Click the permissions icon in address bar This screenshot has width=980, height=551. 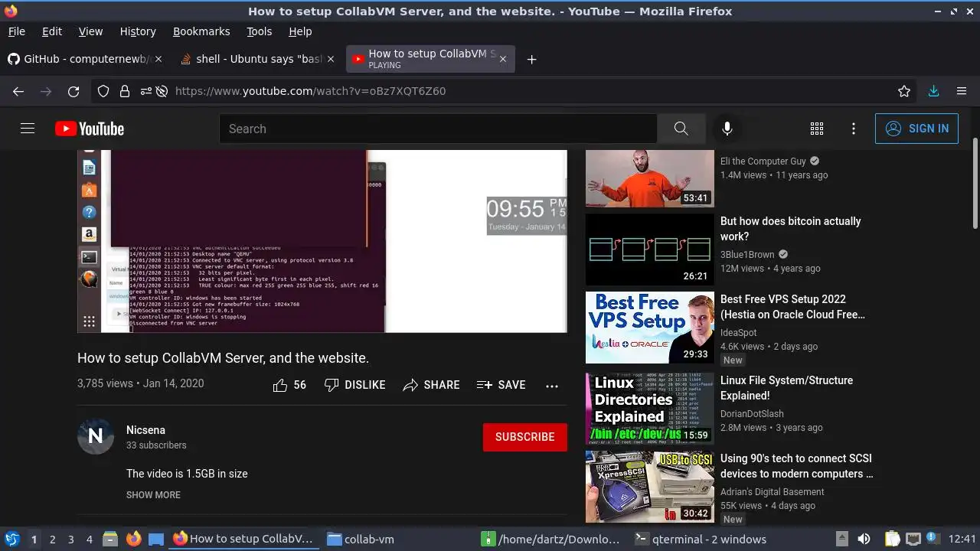pos(145,91)
